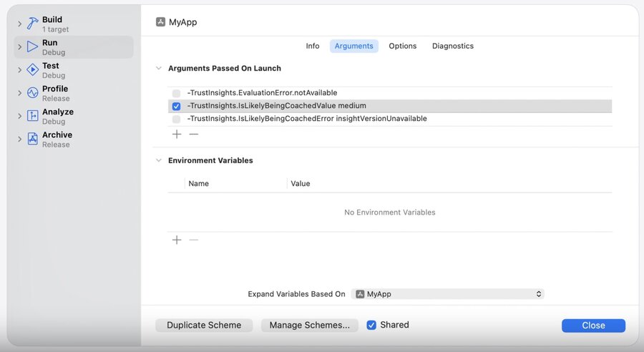Select the Profile Release action
Screen dimensions: 644x352
(x=74, y=93)
